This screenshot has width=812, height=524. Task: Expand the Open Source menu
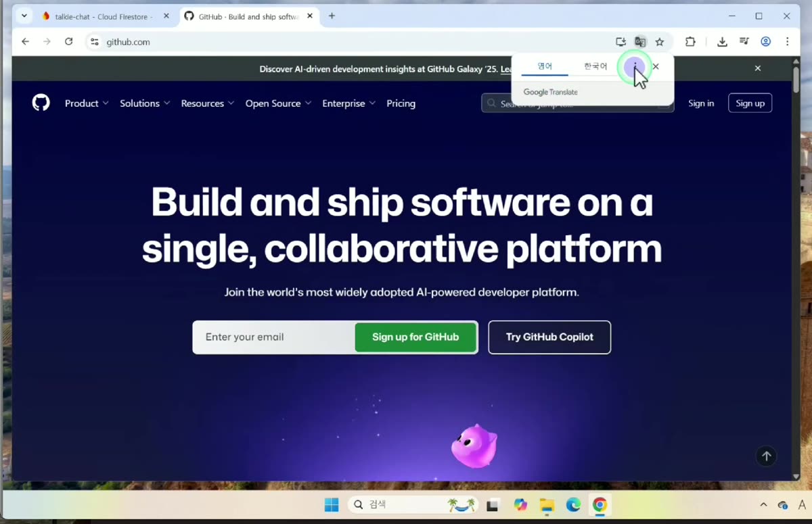(x=278, y=103)
